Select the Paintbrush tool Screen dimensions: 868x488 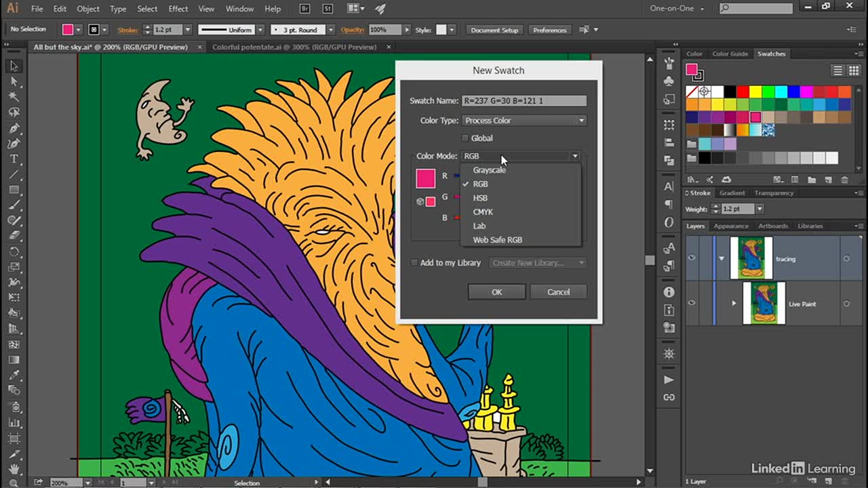(14, 205)
